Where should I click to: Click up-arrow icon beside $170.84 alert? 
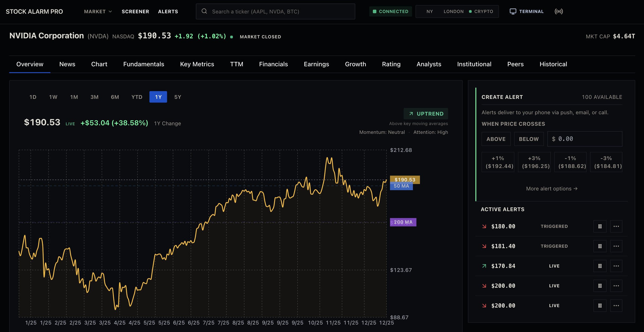[484, 266]
